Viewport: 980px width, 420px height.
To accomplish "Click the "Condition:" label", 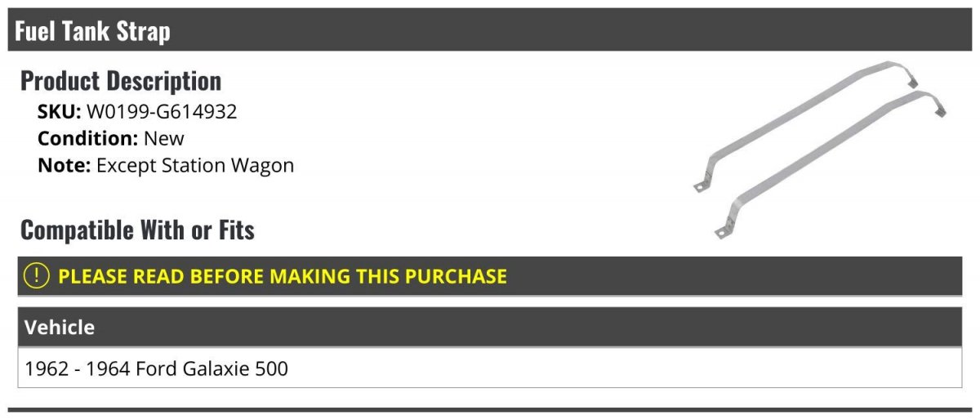I will coord(88,138).
